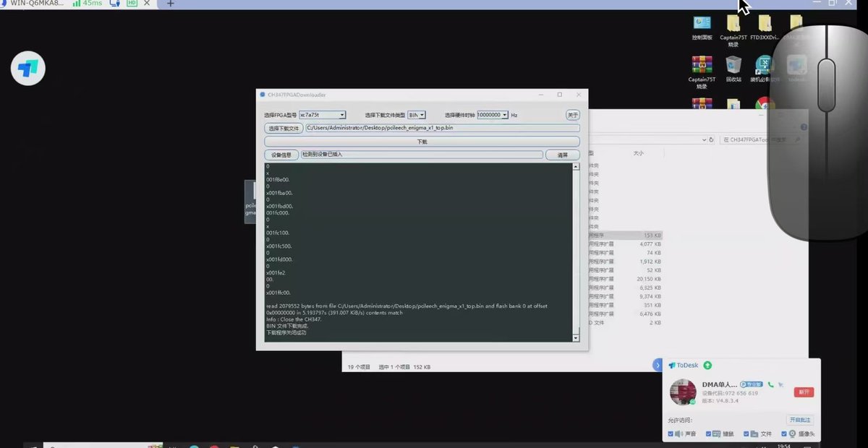This screenshot has width=868, height=448.
Task: Open the 选择下载文件类型 BIN dropdown
Action: pyautogui.click(x=417, y=115)
